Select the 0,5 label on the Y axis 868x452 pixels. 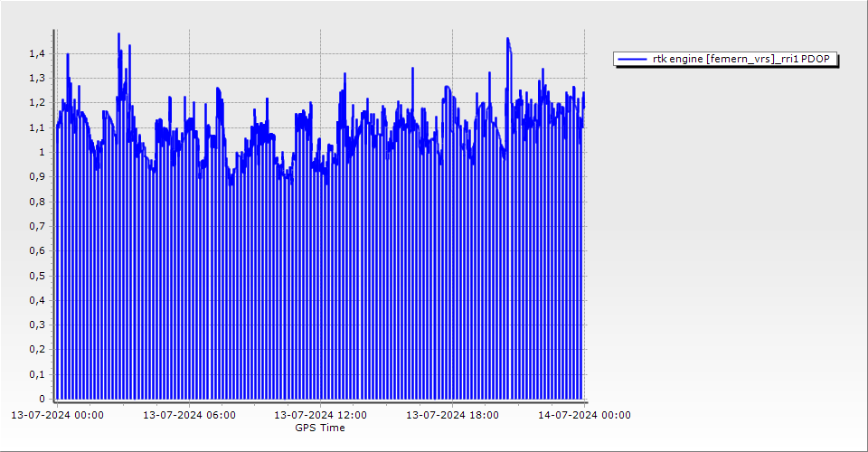click(35, 276)
